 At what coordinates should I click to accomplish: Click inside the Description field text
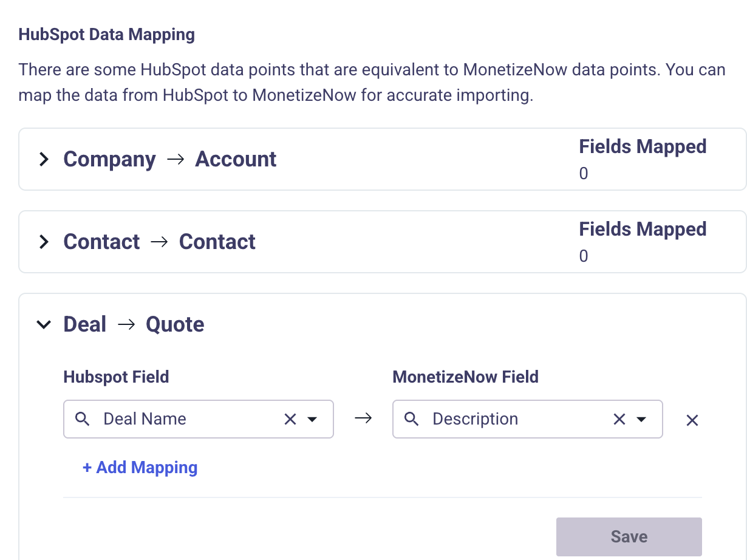point(475,419)
